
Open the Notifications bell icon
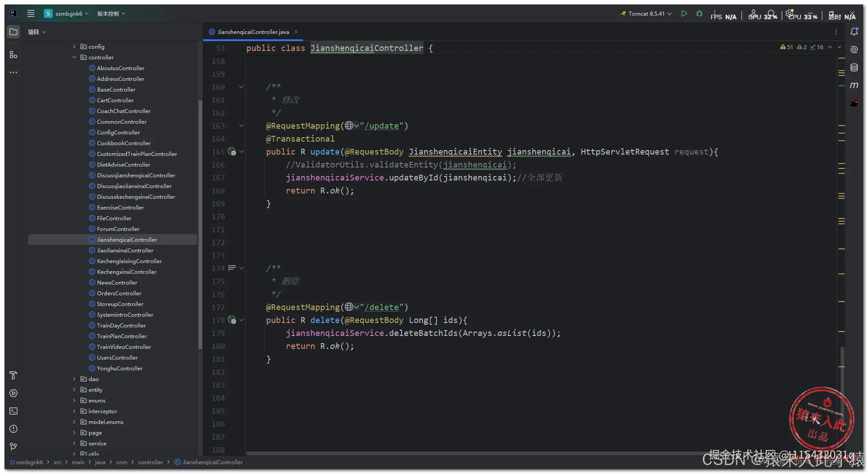point(854,32)
